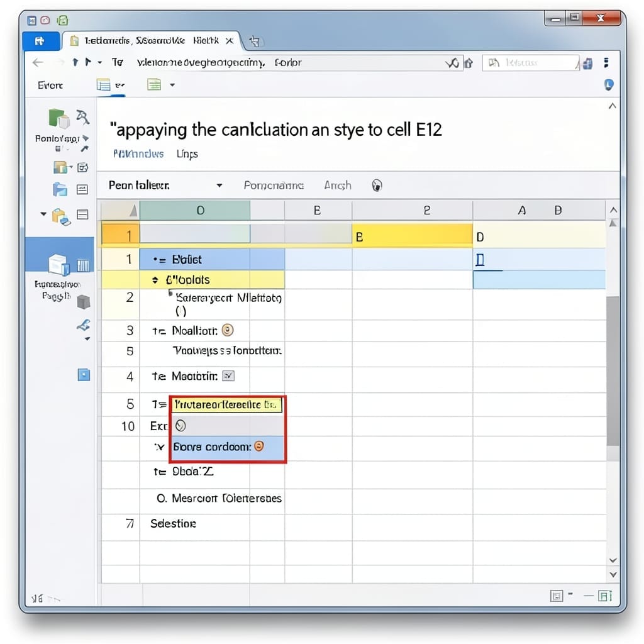Open a new tab beside the tab

point(255,41)
